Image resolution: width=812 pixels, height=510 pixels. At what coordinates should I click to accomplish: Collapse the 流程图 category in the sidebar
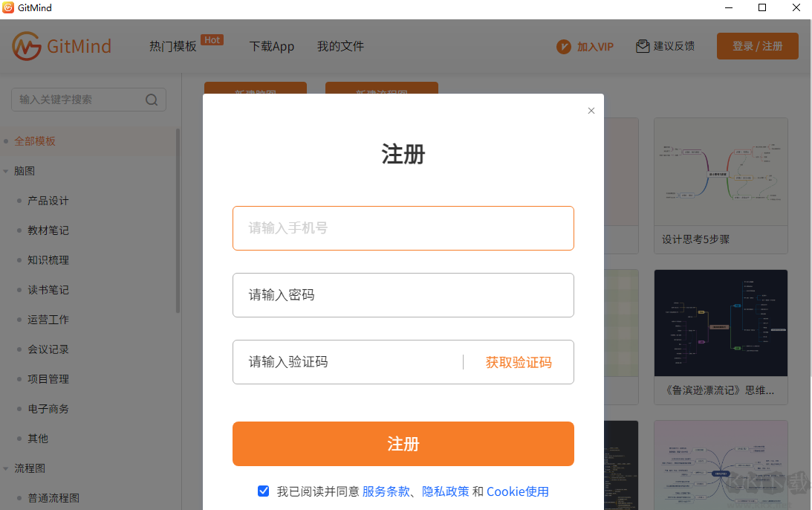7,468
